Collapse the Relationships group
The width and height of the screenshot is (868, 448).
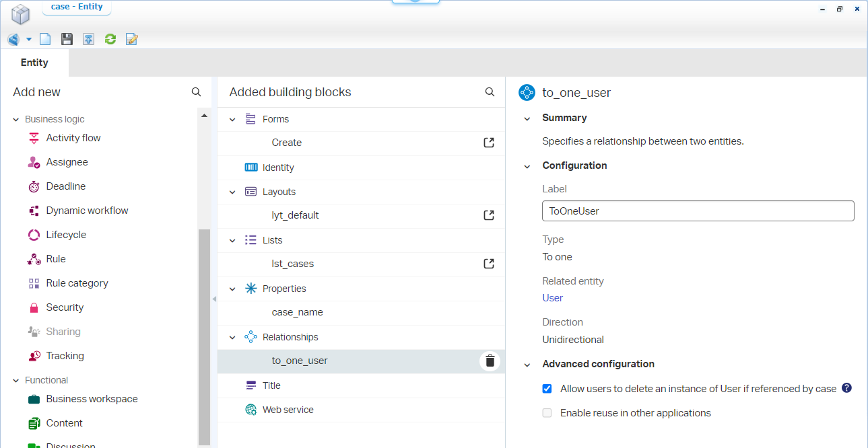(x=232, y=337)
